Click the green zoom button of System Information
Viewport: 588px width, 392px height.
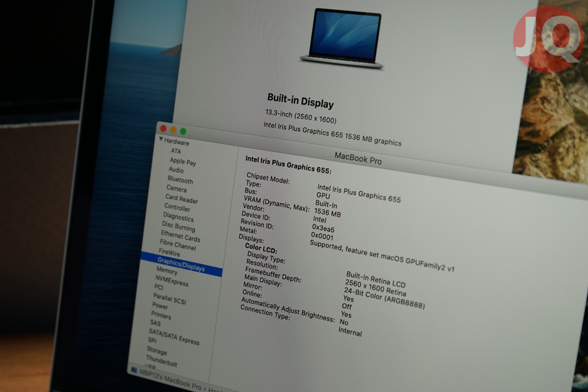pyautogui.click(x=183, y=131)
